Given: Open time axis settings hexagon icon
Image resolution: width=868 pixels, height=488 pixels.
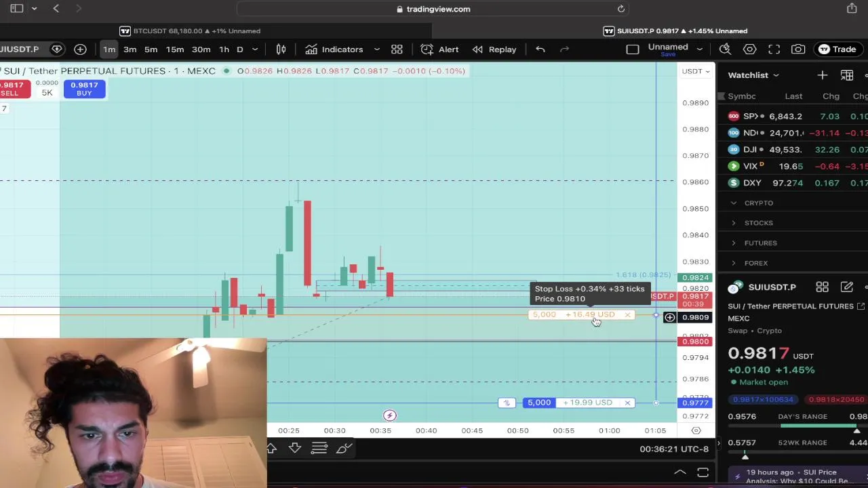Looking at the screenshot, I should (696, 430).
